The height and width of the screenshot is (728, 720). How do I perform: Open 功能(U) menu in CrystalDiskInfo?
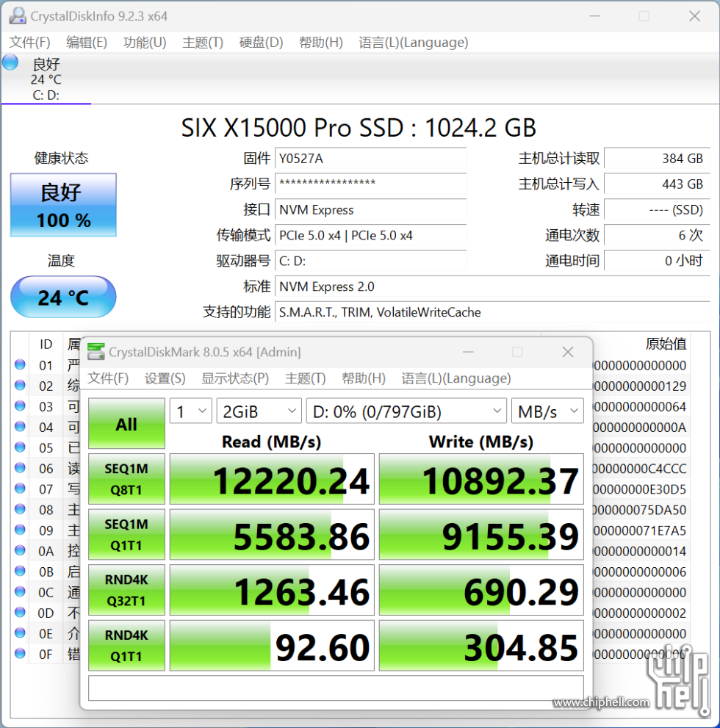pyautogui.click(x=145, y=43)
